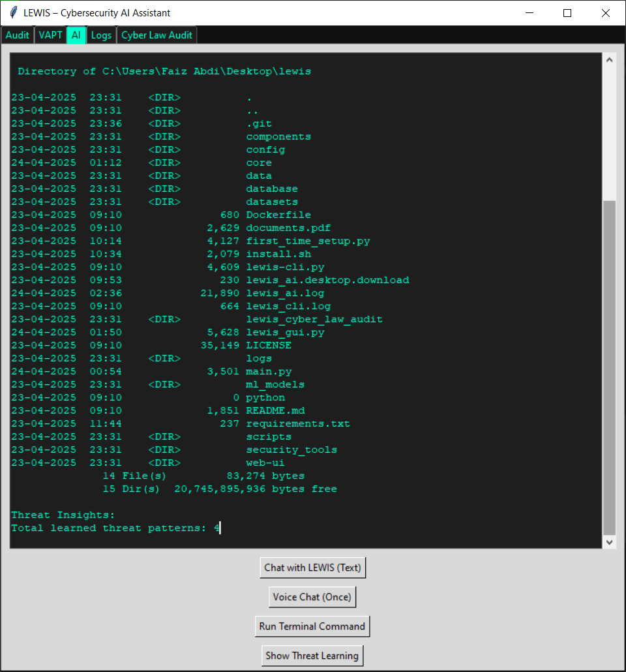Image resolution: width=626 pixels, height=672 pixels.
Task: Place cursor on the lewis_gui.py line
Action: (x=285, y=332)
